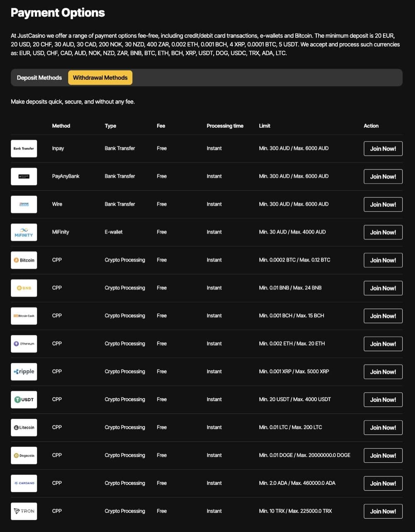Click Join Now in the Bitcoin row
Screen dimensions: 415x532
[x=383, y=260]
